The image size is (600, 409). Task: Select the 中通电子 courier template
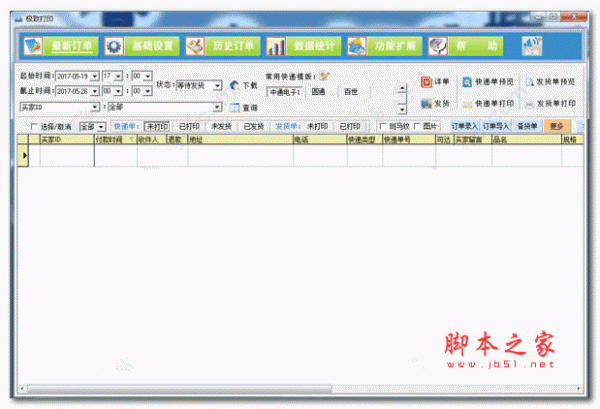point(285,92)
